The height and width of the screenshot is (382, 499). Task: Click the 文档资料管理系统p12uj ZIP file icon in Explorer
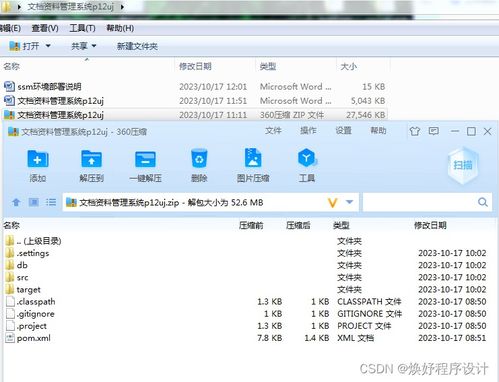click(9, 115)
